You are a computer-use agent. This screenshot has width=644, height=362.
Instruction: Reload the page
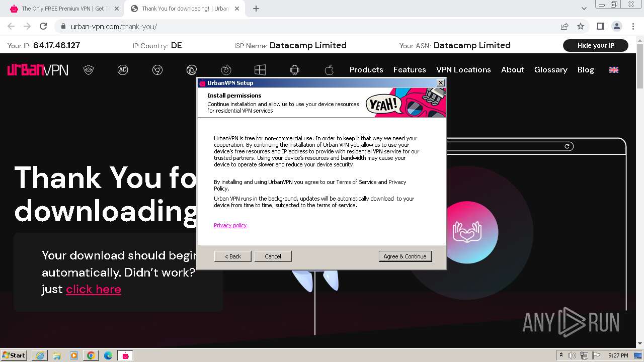(43, 26)
